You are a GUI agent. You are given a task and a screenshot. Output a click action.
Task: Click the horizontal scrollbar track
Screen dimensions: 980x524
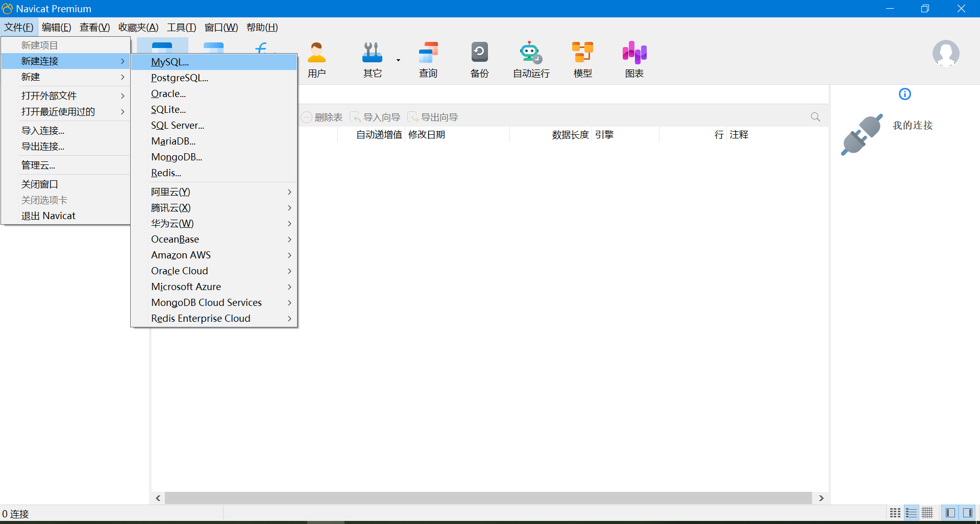(488, 498)
